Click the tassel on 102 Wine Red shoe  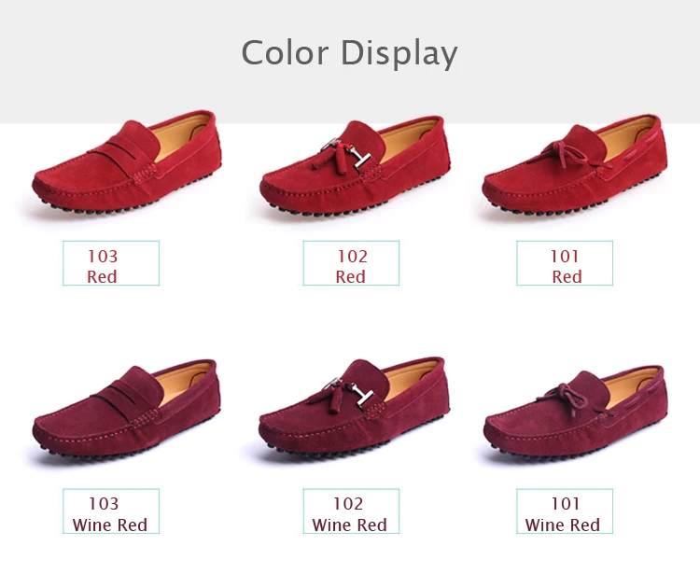[329, 398]
